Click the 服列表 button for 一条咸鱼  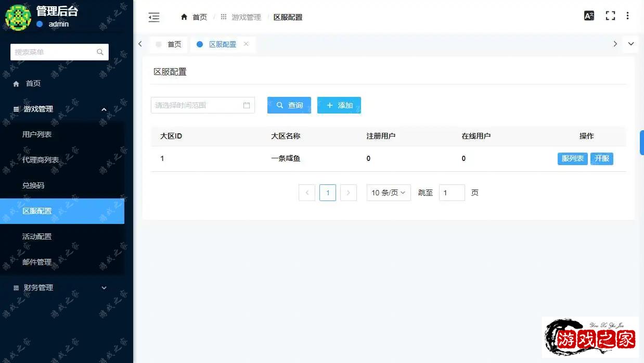[572, 158]
